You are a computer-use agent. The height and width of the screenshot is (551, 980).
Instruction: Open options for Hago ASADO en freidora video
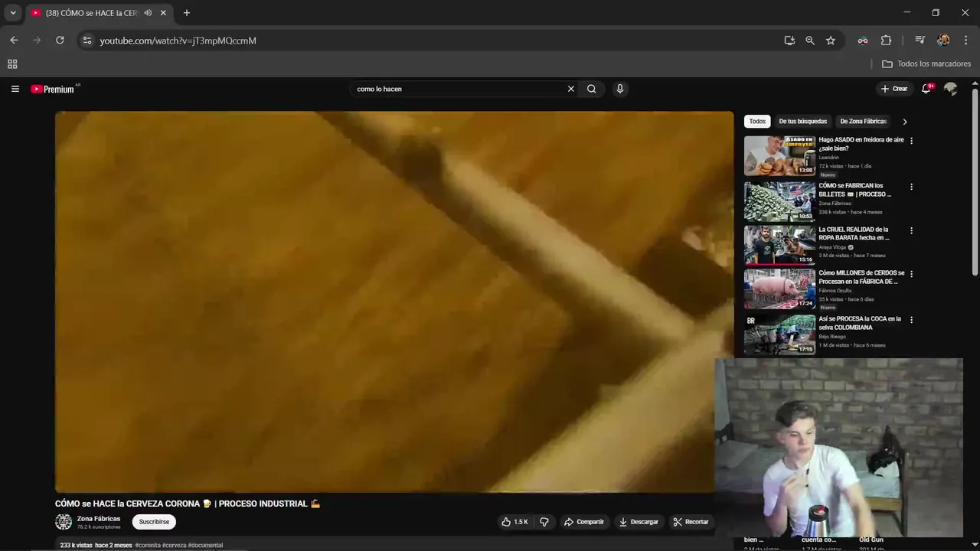(911, 141)
